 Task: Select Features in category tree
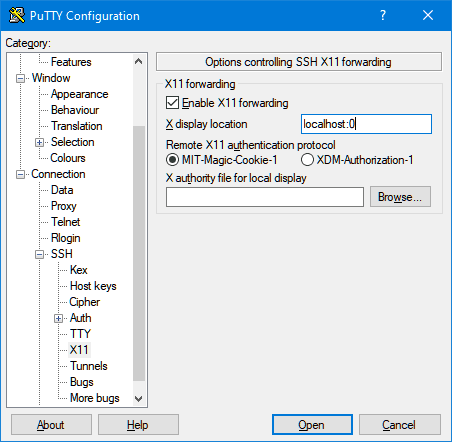(x=71, y=62)
